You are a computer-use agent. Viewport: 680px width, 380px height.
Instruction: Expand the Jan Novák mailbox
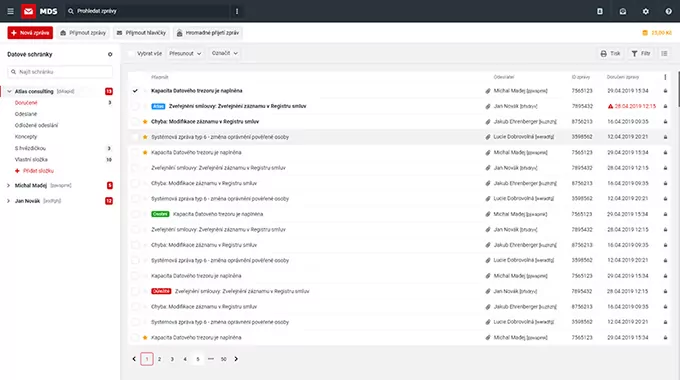point(8,201)
